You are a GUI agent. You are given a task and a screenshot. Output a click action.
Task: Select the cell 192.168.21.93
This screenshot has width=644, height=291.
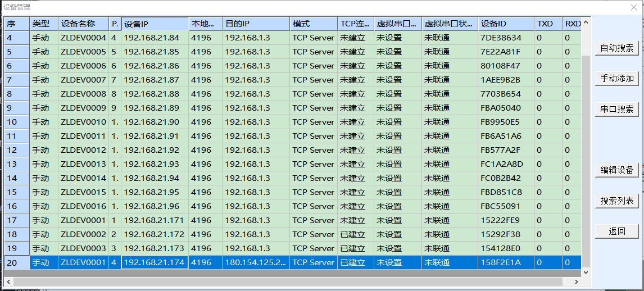point(155,164)
